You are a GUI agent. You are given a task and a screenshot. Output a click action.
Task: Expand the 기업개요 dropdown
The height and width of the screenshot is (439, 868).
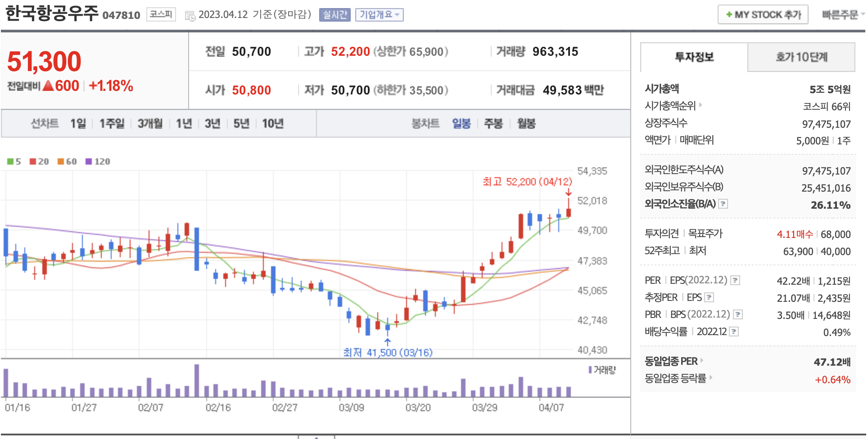[x=379, y=15]
